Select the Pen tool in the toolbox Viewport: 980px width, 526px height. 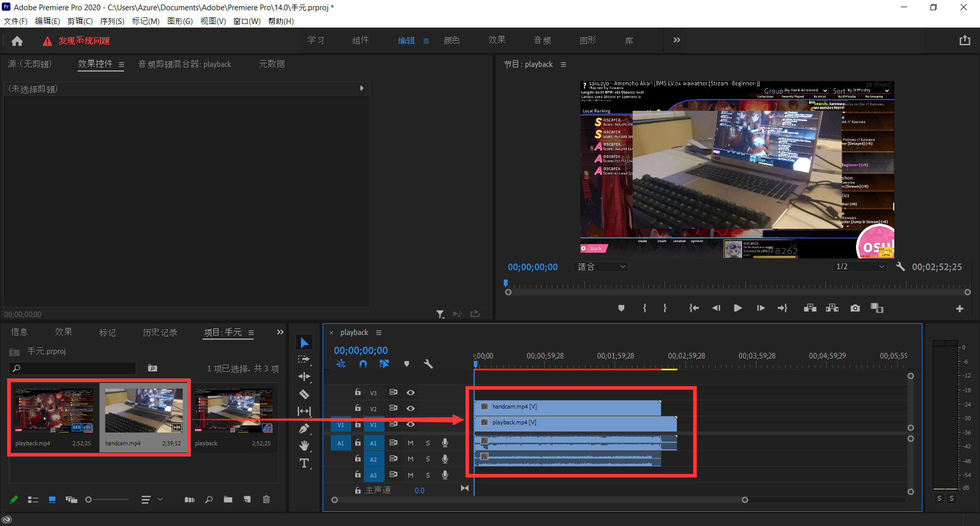304,428
